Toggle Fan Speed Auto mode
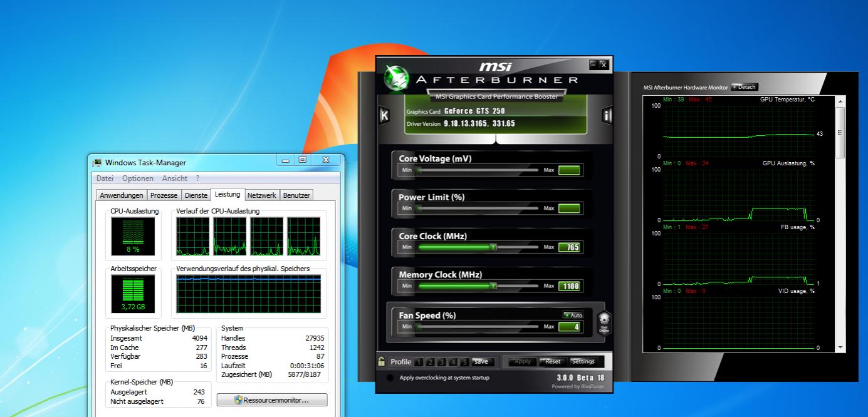 click(573, 315)
